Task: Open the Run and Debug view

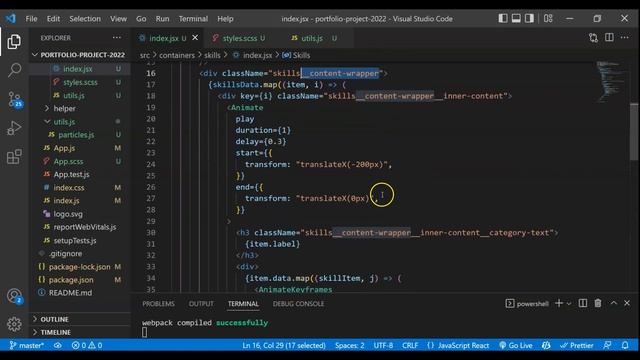Action: click(x=14, y=128)
